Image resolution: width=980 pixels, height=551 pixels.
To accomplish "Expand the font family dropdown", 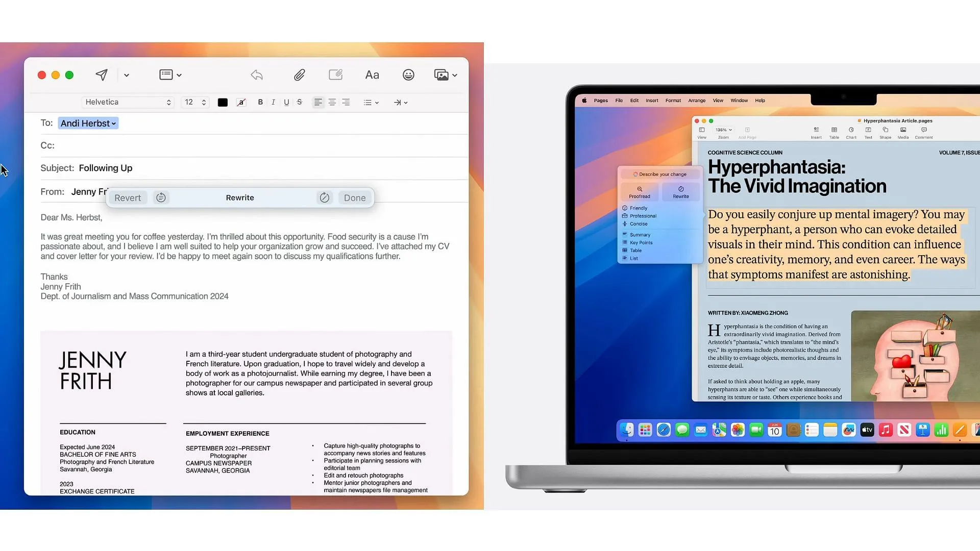I will 168,102.
